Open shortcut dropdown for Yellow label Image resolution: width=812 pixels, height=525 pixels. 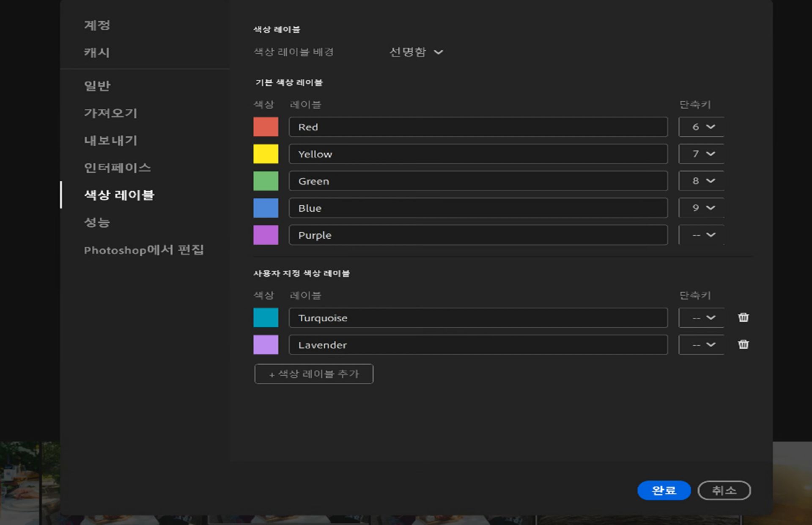click(x=702, y=154)
